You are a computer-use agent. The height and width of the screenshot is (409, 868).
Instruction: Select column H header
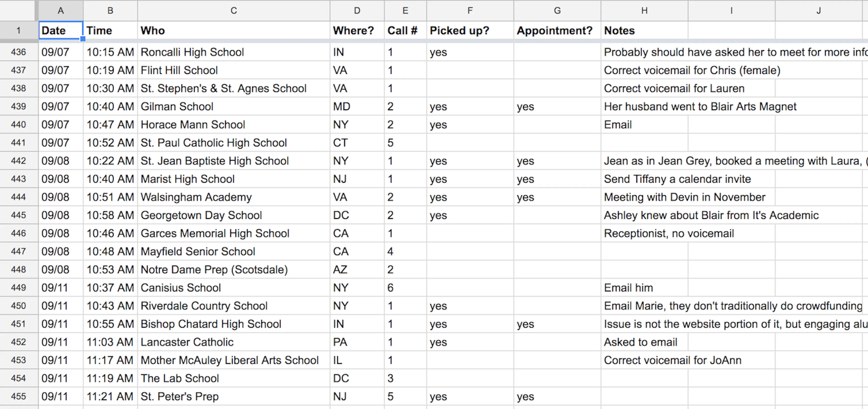click(x=644, y=10)
